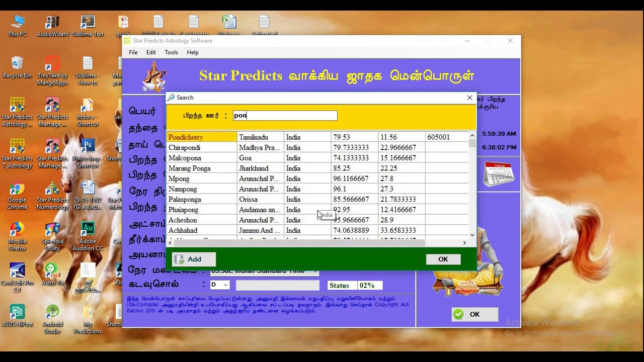Open Star Predicts Marriage shortcut beside htdocs
Viewport: 644px width, 362px height.
52,112
